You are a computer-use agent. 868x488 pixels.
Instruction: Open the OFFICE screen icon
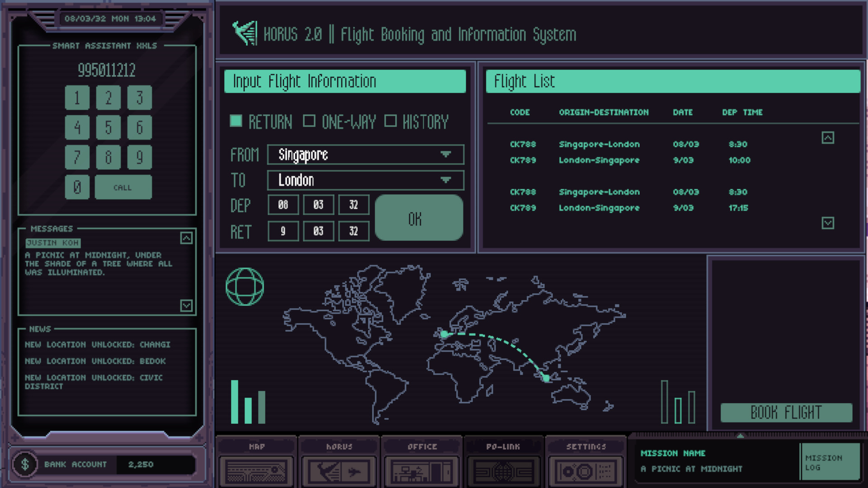(x=421, y=470)
